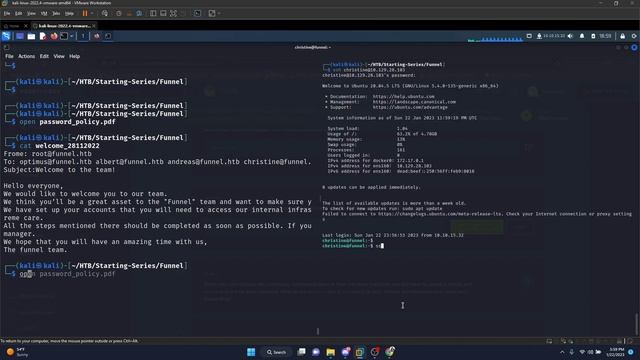The width and height of the screenshot is (640, 360).
Task: Click the christine@funnel prompt input line
Action: pos(353,246)
